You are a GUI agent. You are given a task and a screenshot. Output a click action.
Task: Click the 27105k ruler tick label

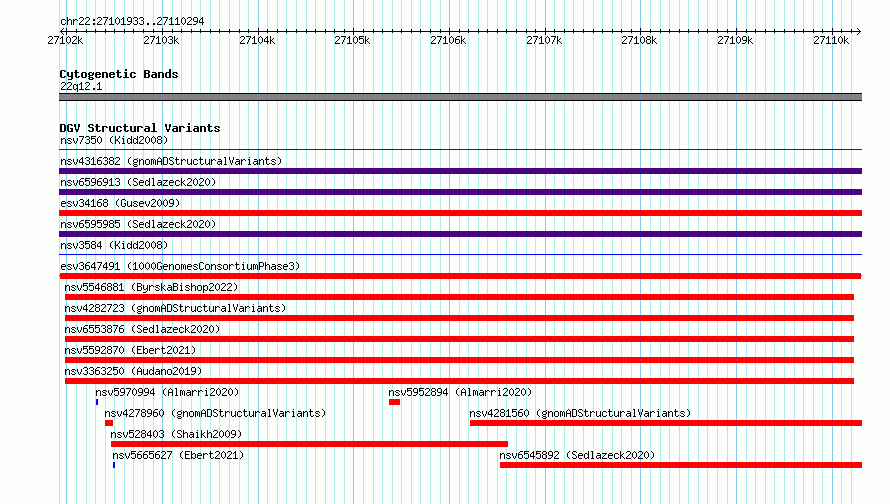click(352, 40)
